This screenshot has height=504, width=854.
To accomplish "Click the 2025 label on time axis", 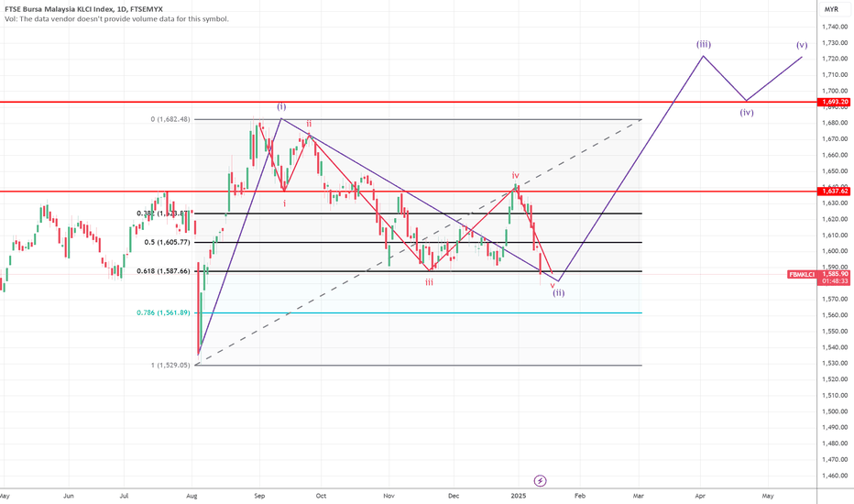I will pos(519,496).
